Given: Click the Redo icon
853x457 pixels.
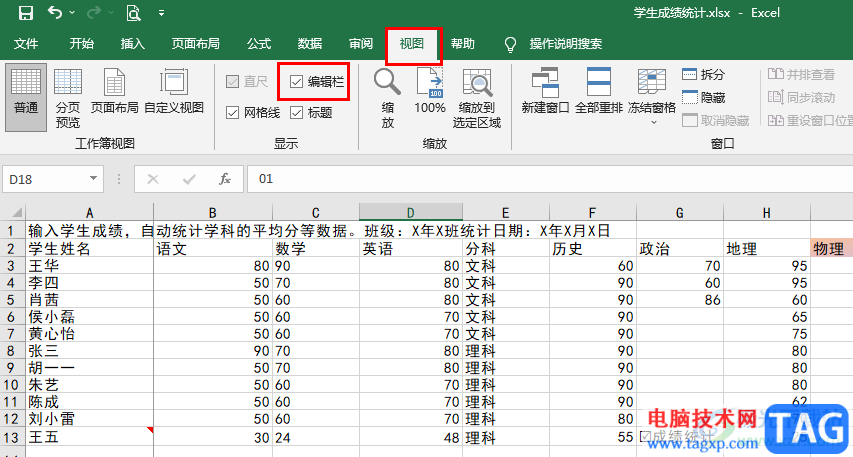Looking at the screenshot, I should point(94,13).
